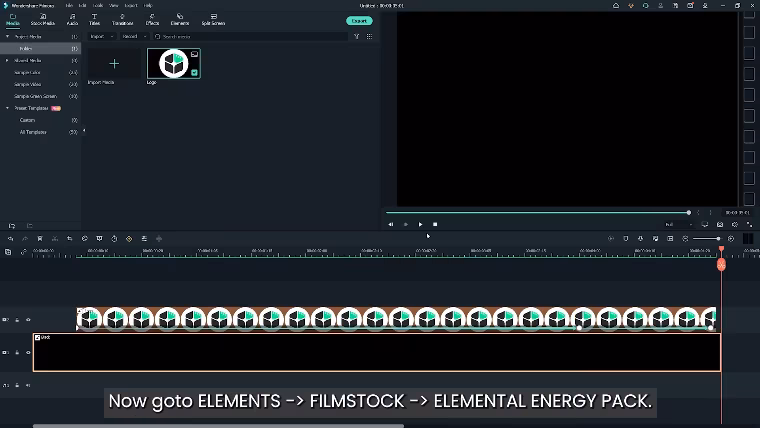Click the Delete trash icon
This screenshot has width=760, height=428.
point(40,238)
